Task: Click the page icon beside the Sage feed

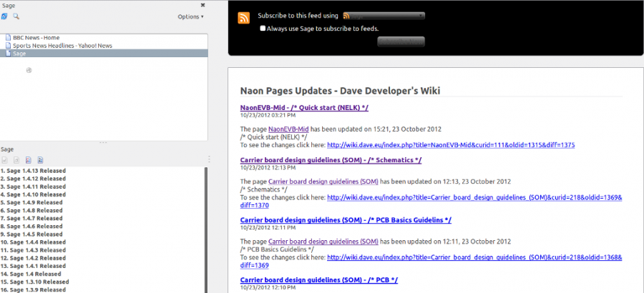Action: [x=8, y=54]
